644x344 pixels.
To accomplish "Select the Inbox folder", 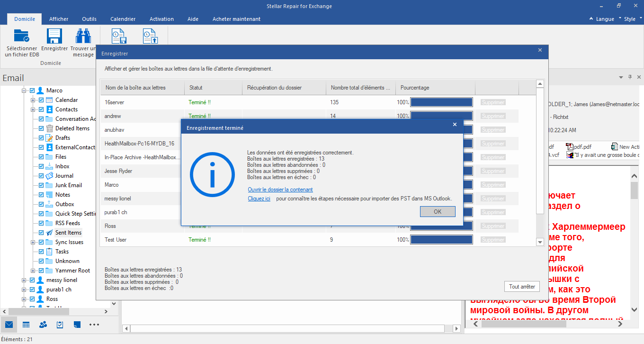I will pos(62,166).
